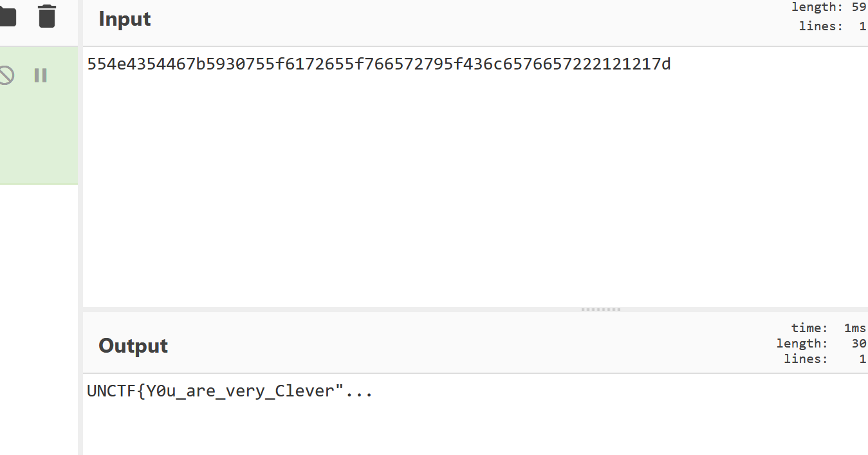Image resolution: width=868 pixels, height=455 pixels.
Task: Click the Input length value of 59
Action: tap(858, 8)
